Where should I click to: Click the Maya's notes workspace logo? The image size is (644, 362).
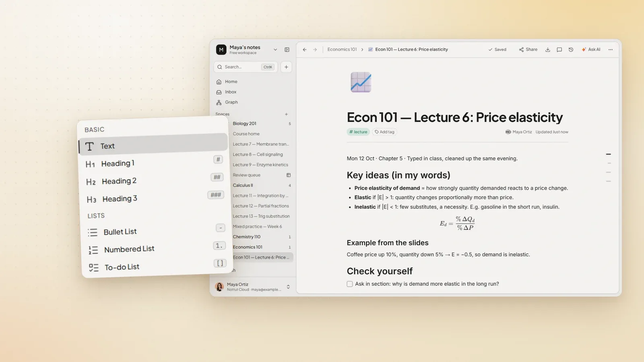[221, 49]
